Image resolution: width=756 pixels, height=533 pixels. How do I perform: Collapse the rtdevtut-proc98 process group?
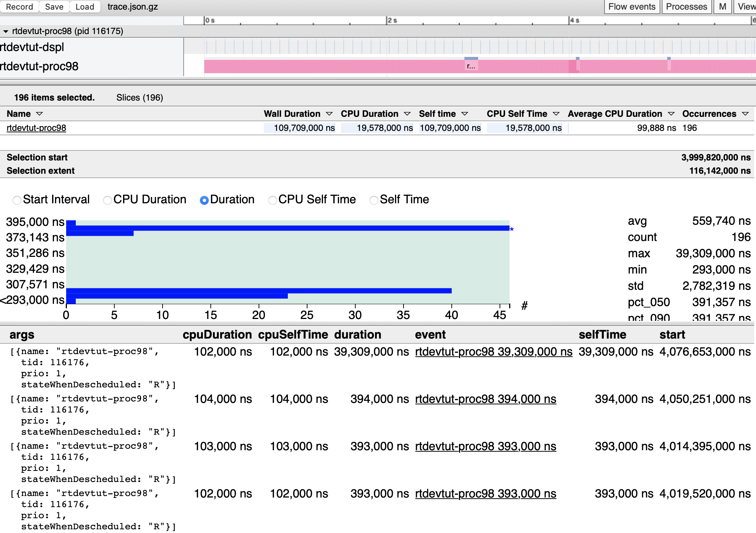(x=6, y=31)
